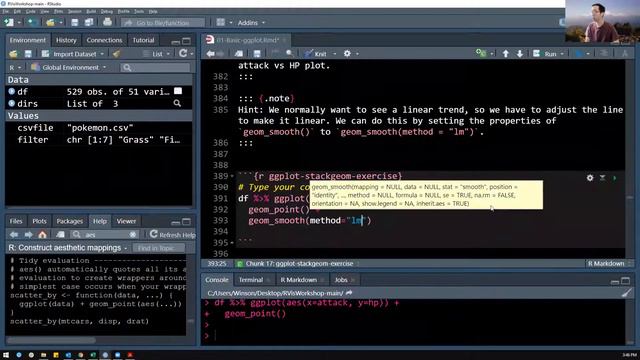Screen dimensions: 640x360
Task: Expand the dirs list object row
Action: tap(11, 103)
